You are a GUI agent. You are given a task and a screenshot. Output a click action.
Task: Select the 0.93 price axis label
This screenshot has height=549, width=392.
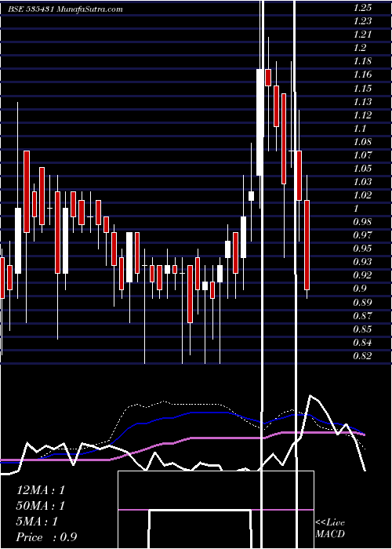click(363, 262)
